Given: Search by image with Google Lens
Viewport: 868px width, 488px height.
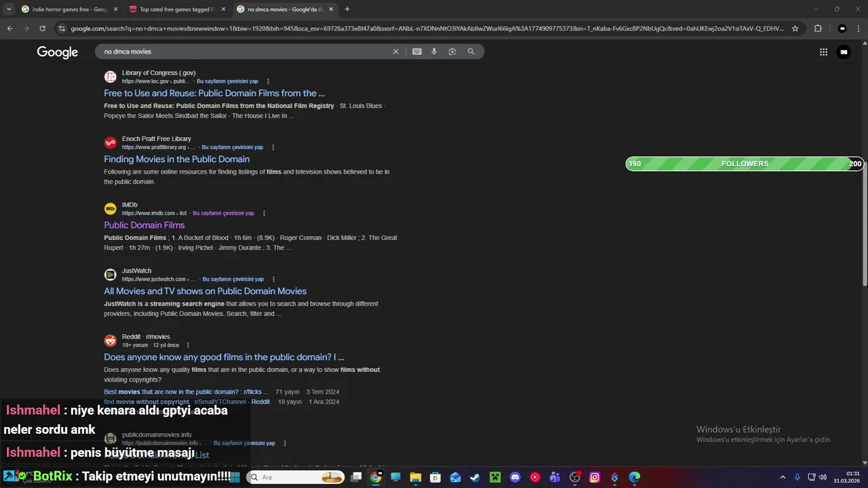Looking at the screenshot, I should click(452, 52).
